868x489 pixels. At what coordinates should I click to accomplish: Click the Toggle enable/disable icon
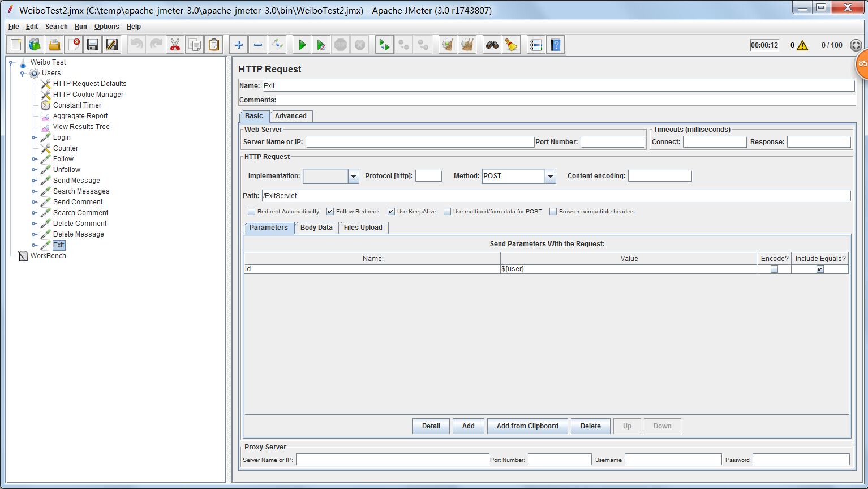click(277, 45)
